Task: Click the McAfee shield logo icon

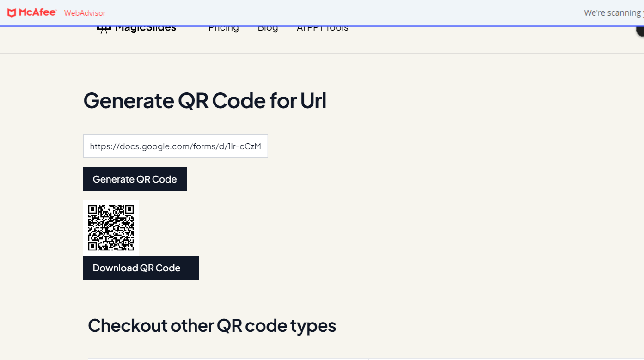Action: [x=12, y=12]
